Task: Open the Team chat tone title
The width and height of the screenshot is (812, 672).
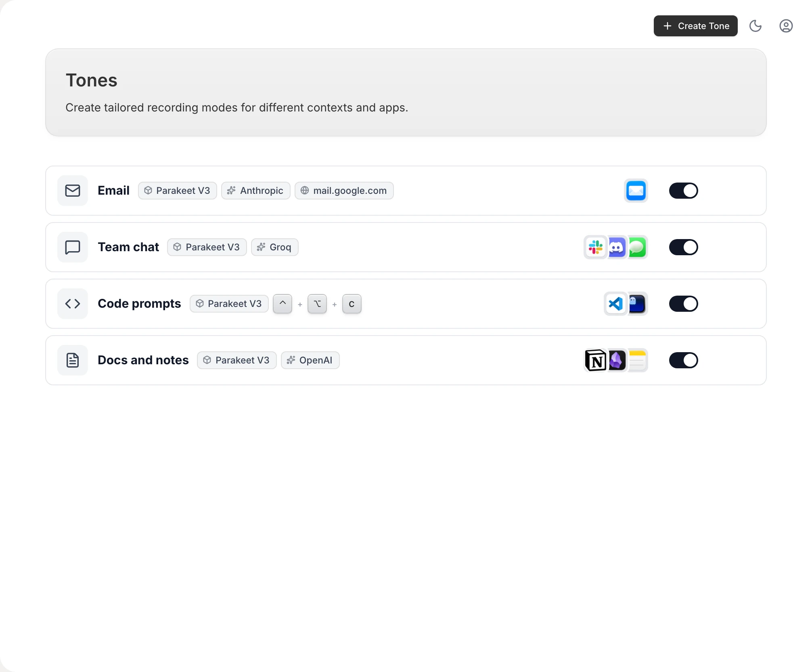Action: 128,247
